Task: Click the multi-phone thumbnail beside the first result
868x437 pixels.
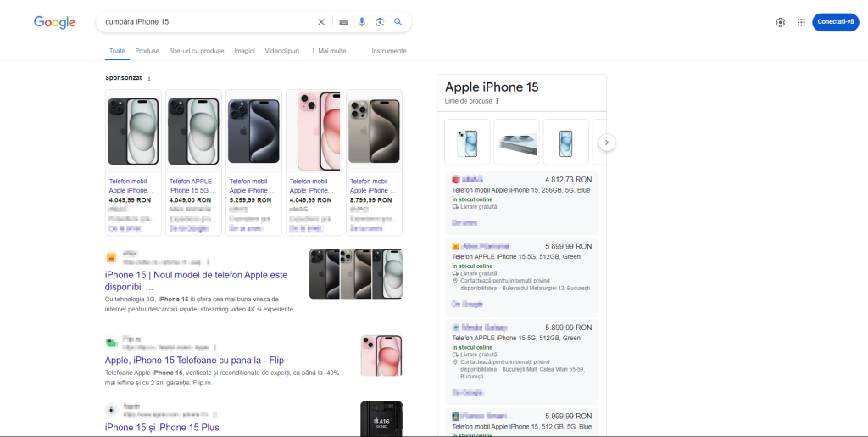Action: click(356, 273)
